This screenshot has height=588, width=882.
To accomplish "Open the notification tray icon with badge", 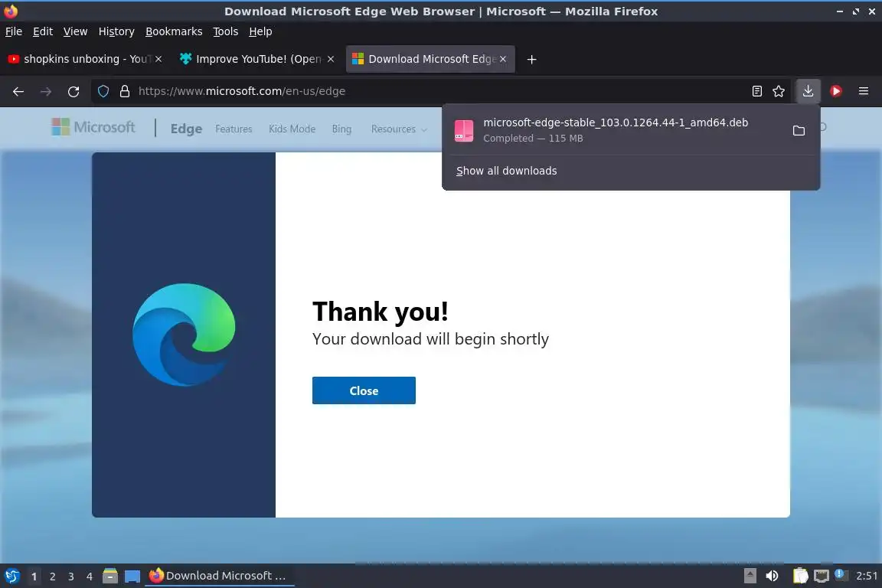I will click(841, 575).
